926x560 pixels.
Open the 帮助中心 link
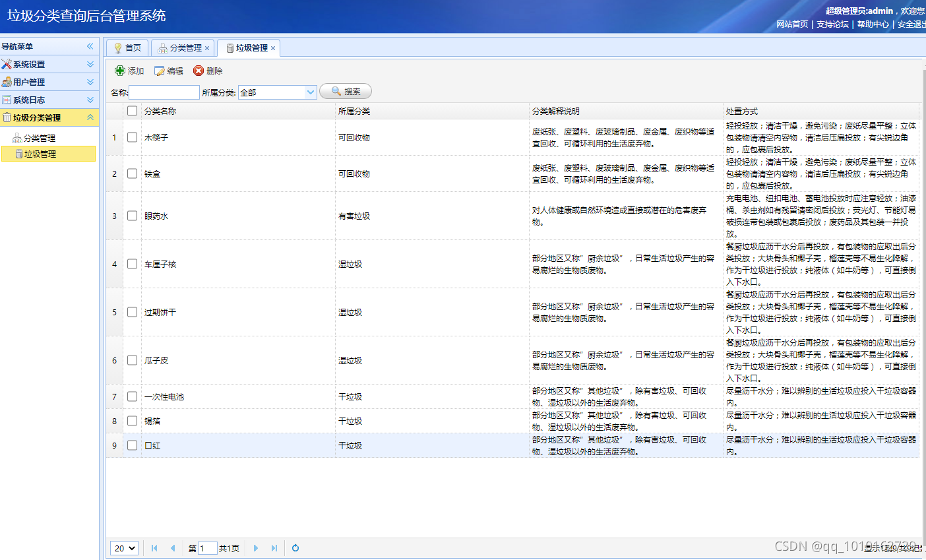pyautogui.click(x=873, y=24)
